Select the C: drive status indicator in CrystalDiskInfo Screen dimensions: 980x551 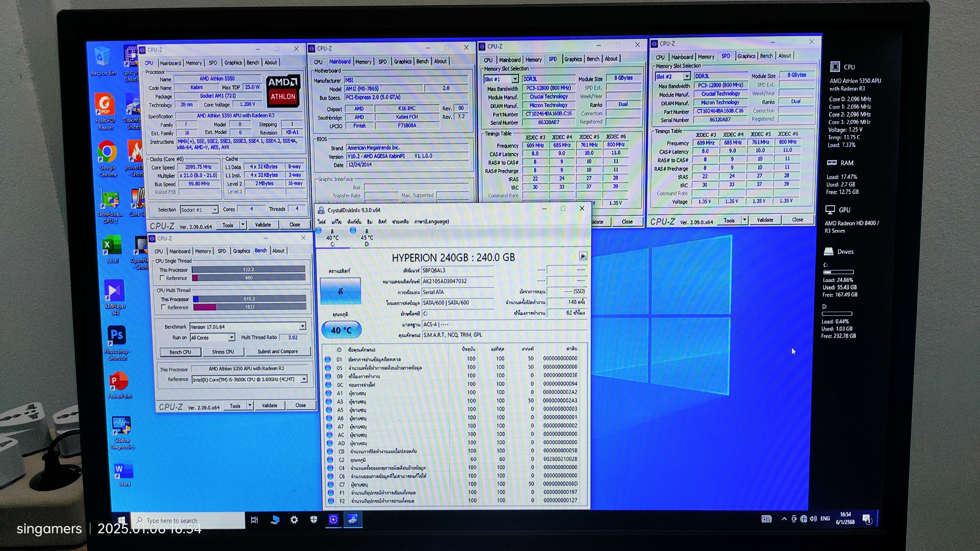tap(332, 237)
